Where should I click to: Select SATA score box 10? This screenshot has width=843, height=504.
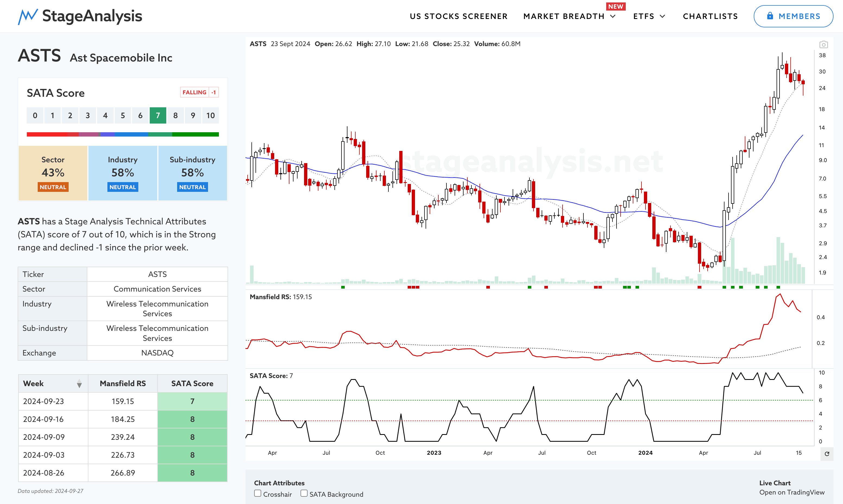[210, 115]
